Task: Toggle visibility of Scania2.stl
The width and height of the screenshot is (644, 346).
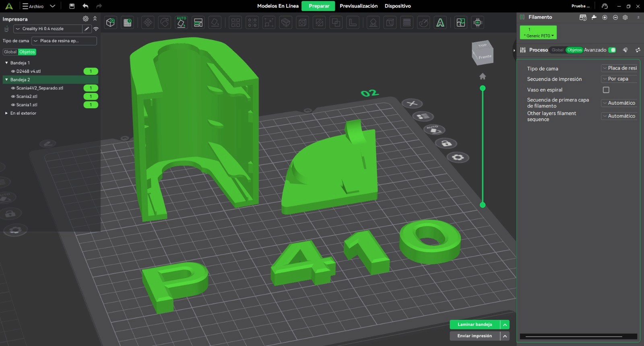Action: pos(13,97)
